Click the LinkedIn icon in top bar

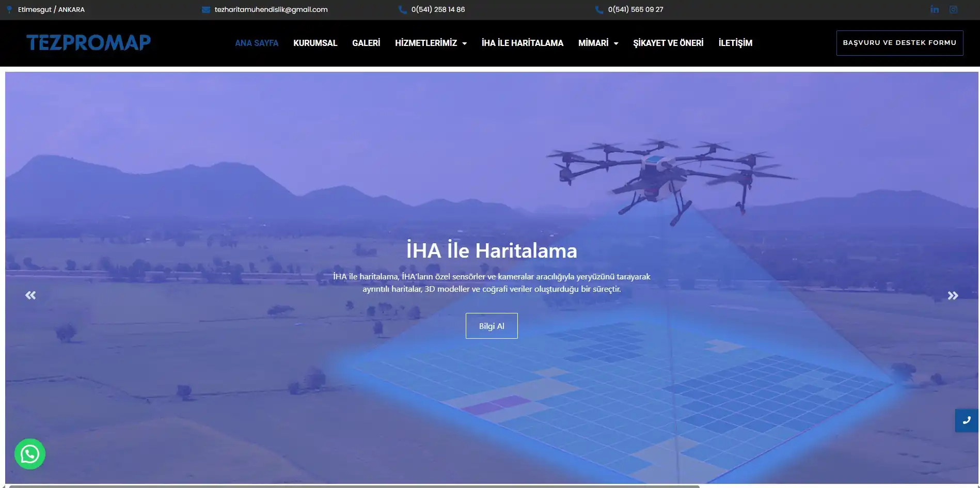tap(935, 10)
